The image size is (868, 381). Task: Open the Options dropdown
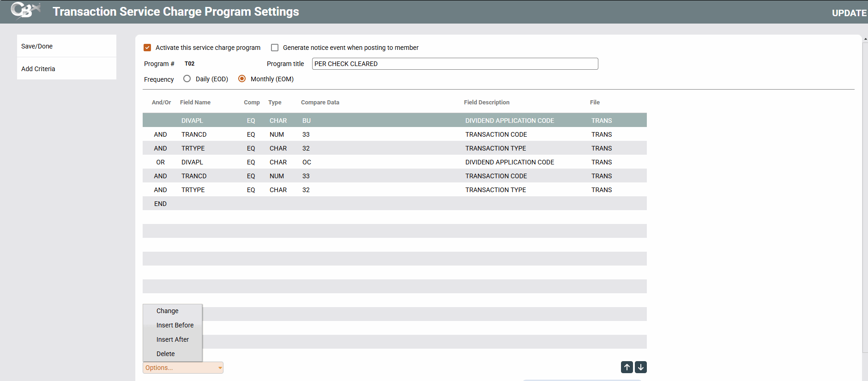183,368
